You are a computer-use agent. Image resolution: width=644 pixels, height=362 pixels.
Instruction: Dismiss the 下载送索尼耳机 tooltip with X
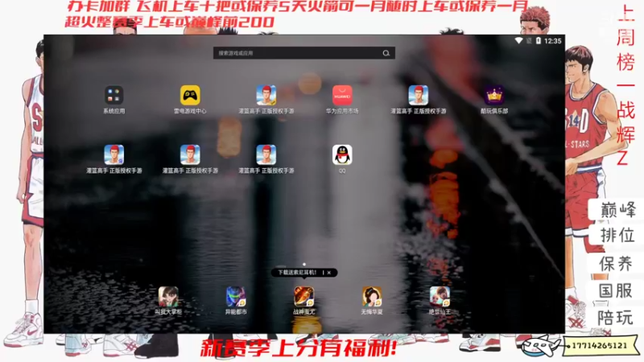329,273
